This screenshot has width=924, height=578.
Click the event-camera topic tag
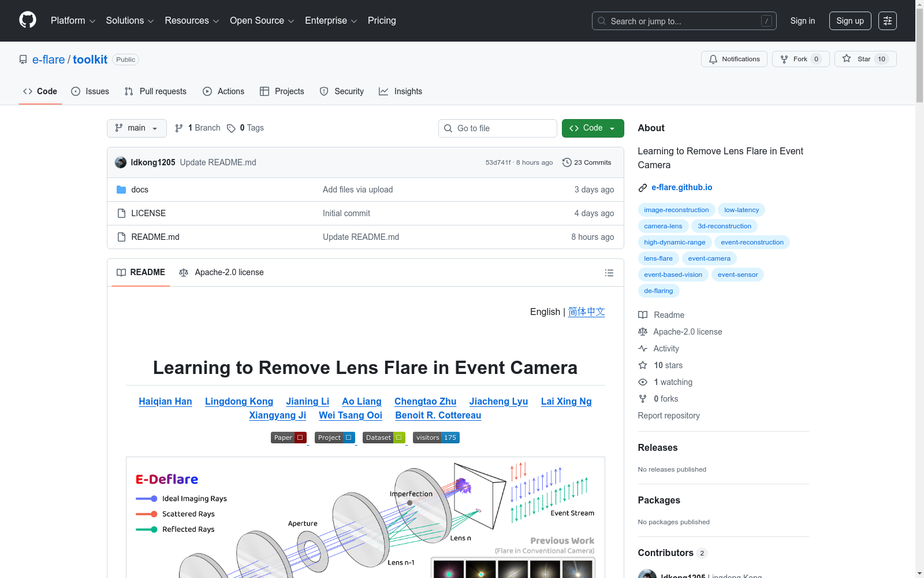[709, 258]
